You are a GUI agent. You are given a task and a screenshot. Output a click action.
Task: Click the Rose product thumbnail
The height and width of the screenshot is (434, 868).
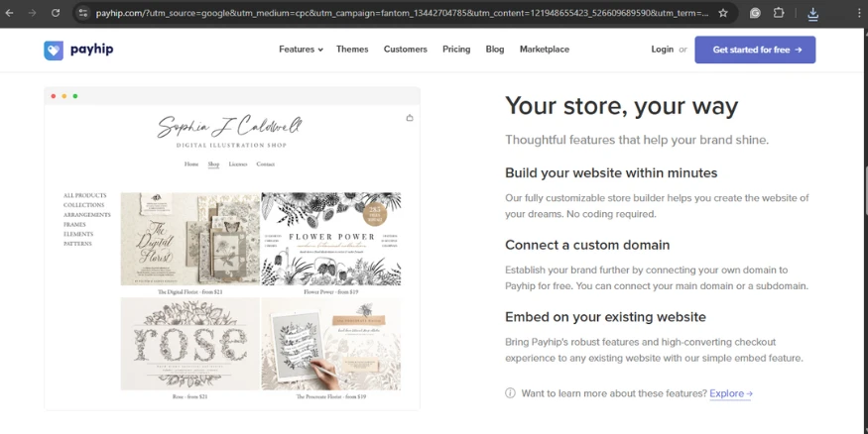(x=189, y=344)
